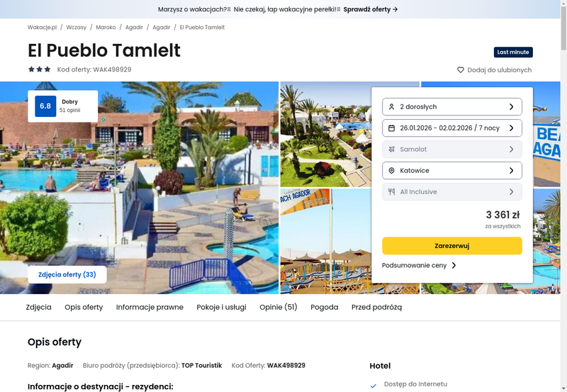
Task: Open the All Inclusive board selector
Action: [452, 191]
